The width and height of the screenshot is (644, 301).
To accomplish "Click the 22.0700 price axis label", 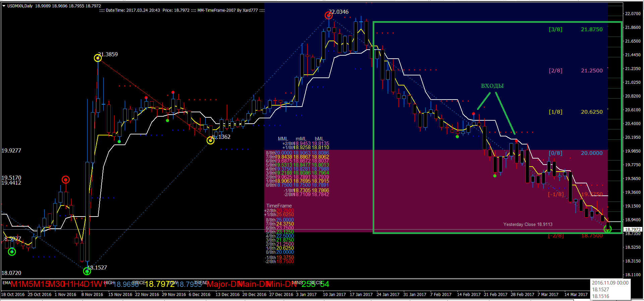I will [633, 14].
